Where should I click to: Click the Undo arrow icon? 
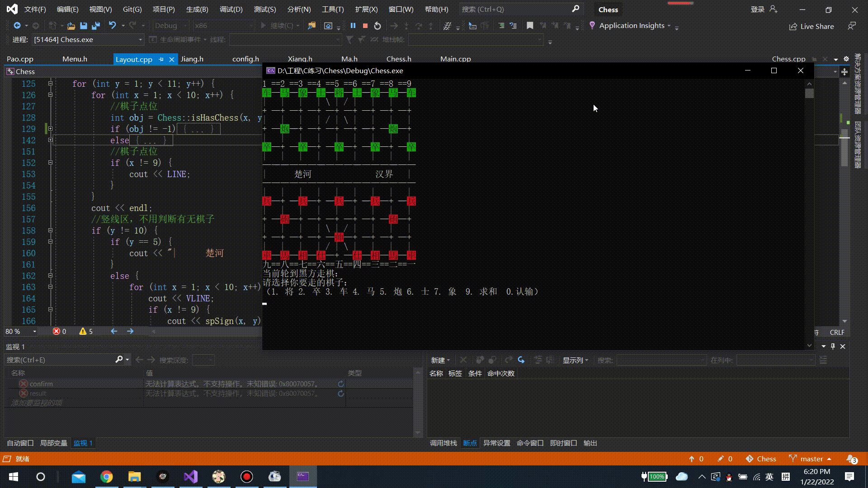tap(112, 26)
